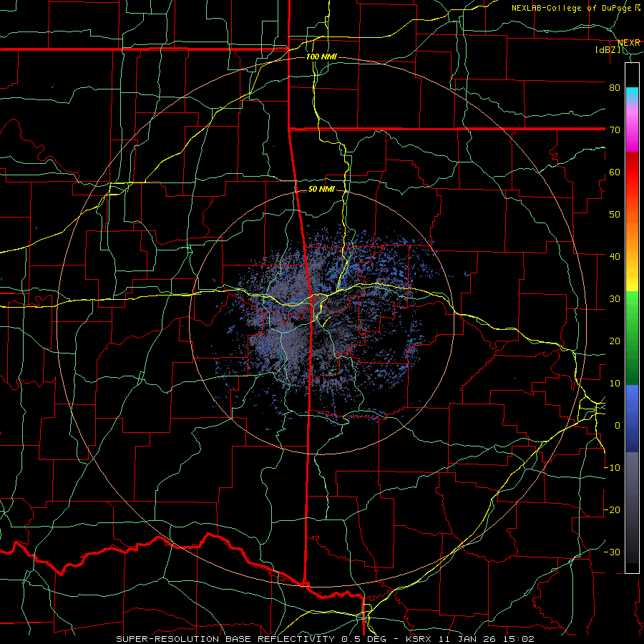This screenshot has height=644, width=644.
Task: Click the -10 value on the dBZ scale
Action: coord(612,468)
